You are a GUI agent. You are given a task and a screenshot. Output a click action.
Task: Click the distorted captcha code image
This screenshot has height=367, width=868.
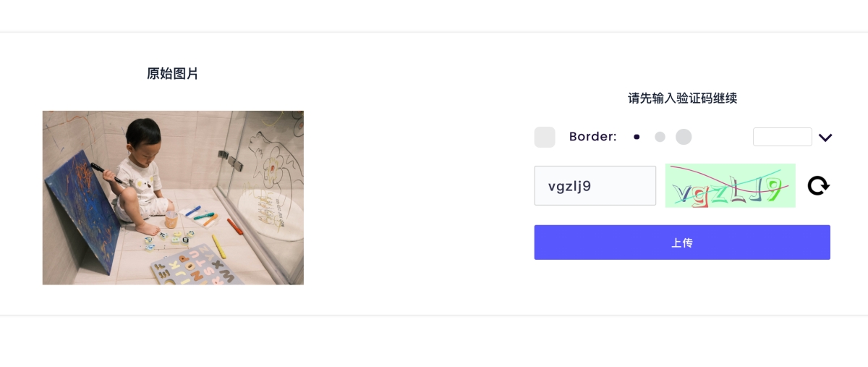point(730,186)
